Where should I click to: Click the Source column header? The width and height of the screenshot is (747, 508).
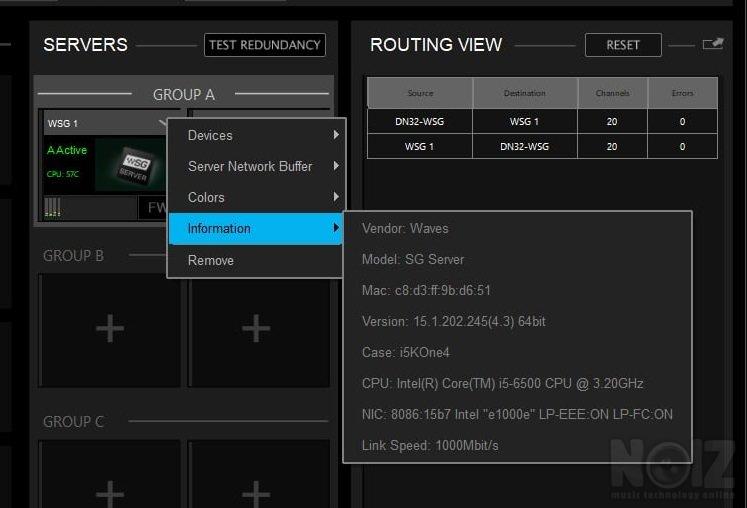pos(420,93)
